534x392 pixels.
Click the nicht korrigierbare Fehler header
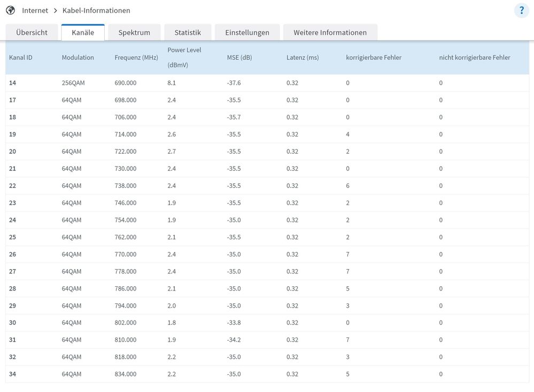tap(475, 58)
